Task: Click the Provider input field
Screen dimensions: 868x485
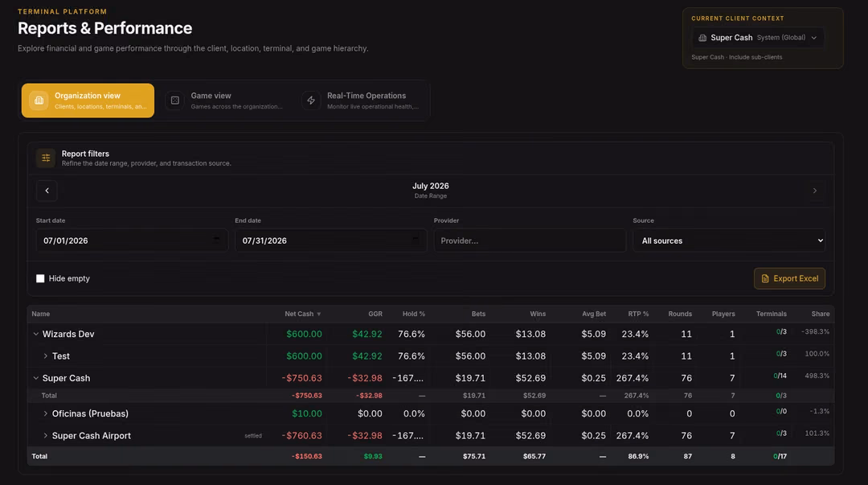Action: click(x=530, y=240)
